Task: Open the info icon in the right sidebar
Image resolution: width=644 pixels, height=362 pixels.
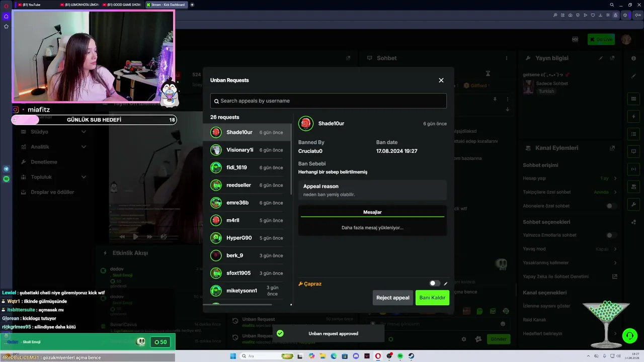Action: click(633, 58)
